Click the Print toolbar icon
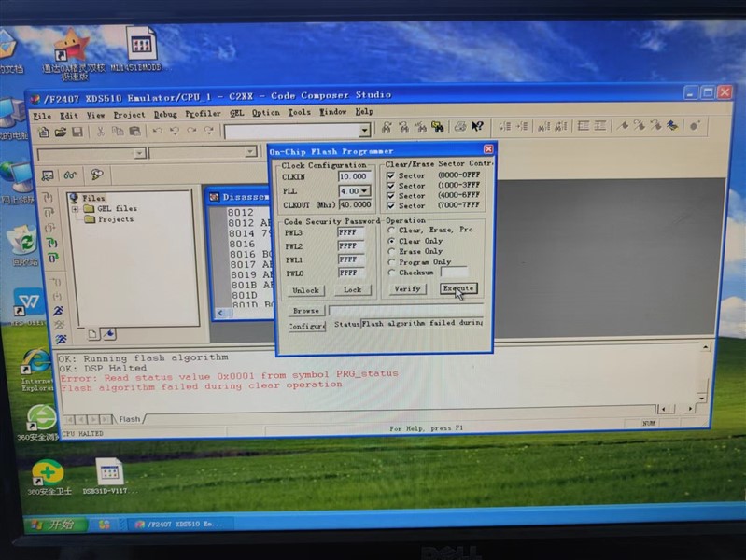 [459, 127]
